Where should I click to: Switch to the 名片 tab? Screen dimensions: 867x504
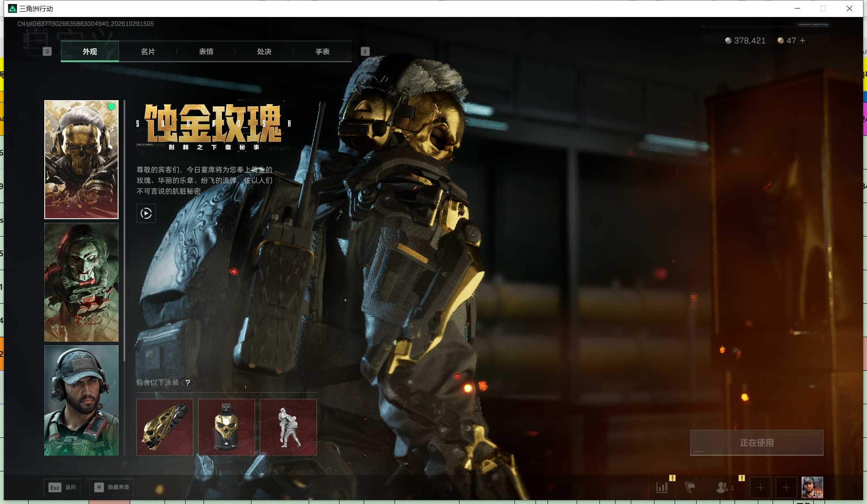tap(148, 51)
